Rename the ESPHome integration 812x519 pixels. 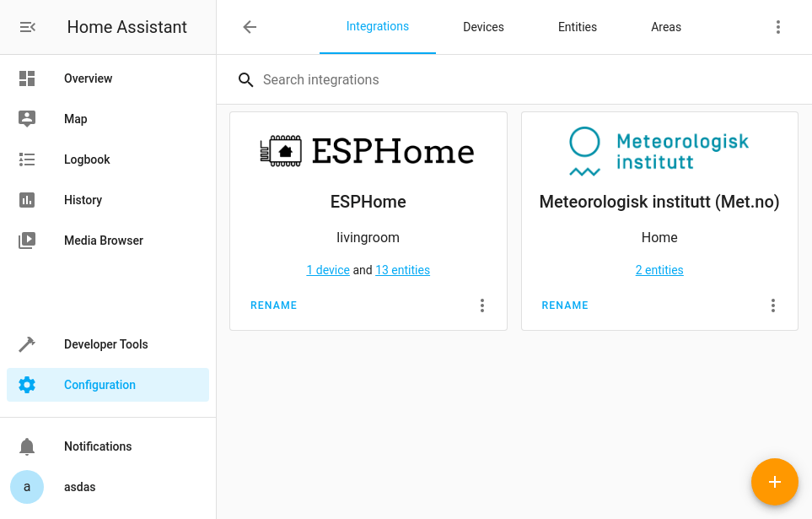tap(273, 305)
